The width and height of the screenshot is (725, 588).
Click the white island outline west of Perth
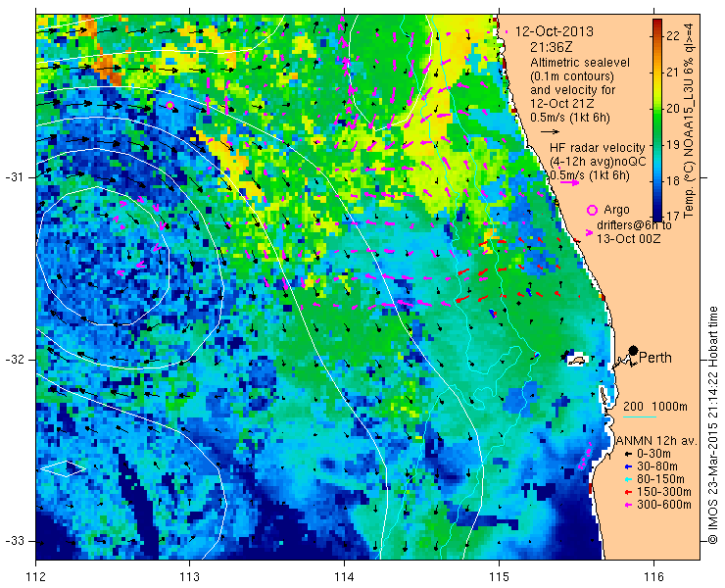576,361
